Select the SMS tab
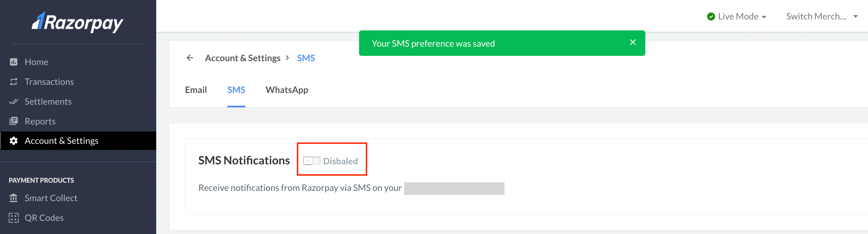The height and width of the screenshot is (234, 868). (x=236, y=90)
